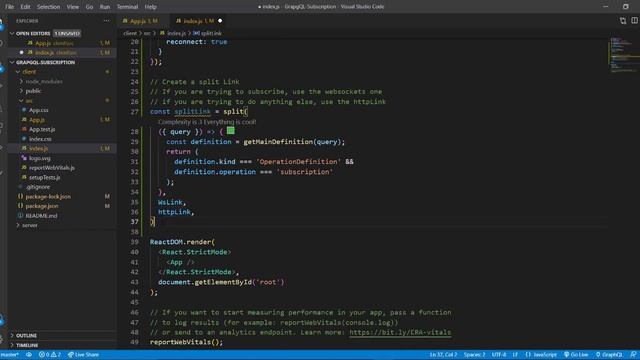Click the 'Complexity is 3' code lens
640x360 pixels.
(207, 122)
